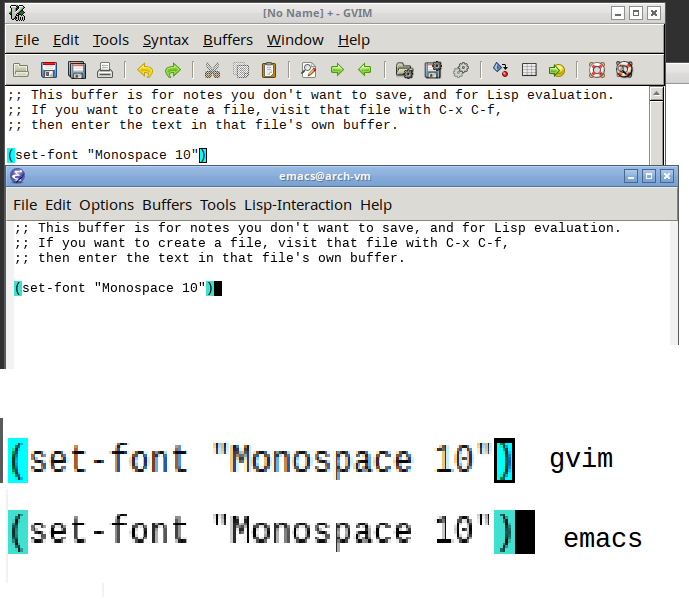Click the 'emacs@arch-vm' title bar text
The height and width of the screenshot is (599, 689).
pos(325,176)
